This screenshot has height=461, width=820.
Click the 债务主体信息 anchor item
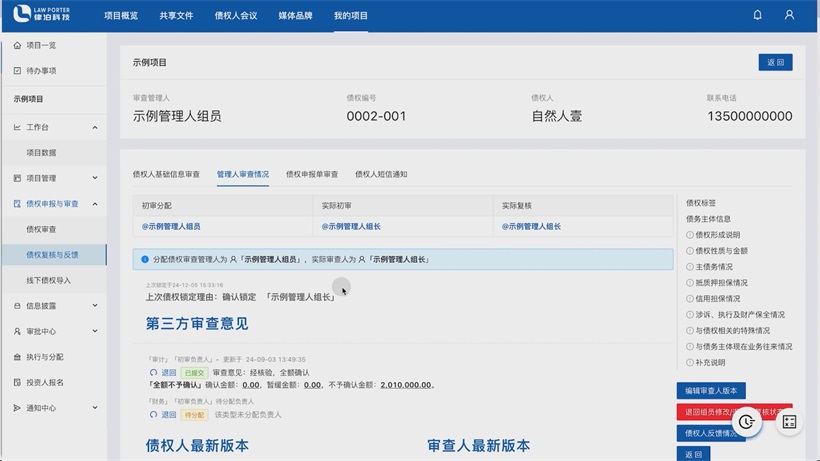click(x=709, y=219)
